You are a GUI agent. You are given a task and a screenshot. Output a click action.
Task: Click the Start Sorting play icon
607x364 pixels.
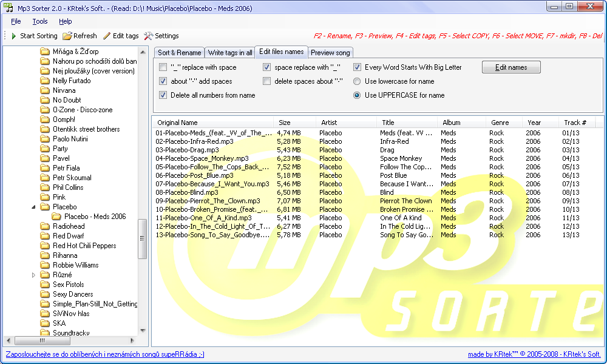(14, 36)
